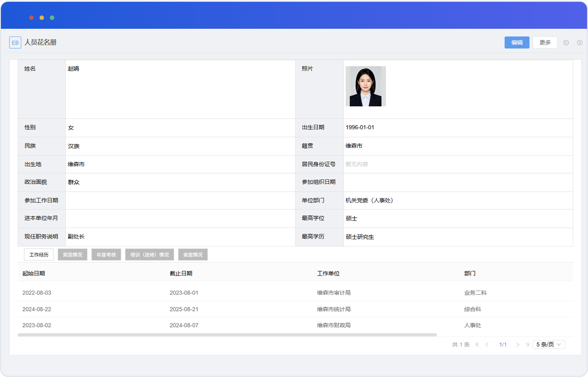Click the 业务二科 department cell
Viewport: 588px width, 377px height.
tap(476, 293)
